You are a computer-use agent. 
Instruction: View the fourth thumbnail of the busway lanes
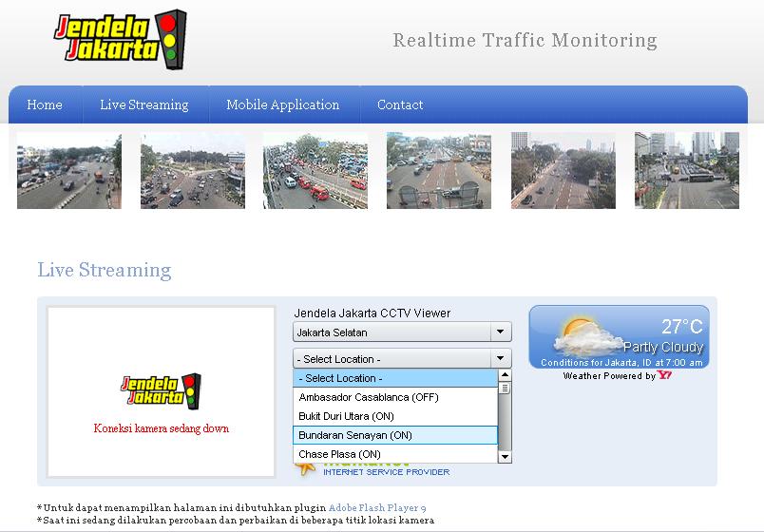(x=439, y=171)
